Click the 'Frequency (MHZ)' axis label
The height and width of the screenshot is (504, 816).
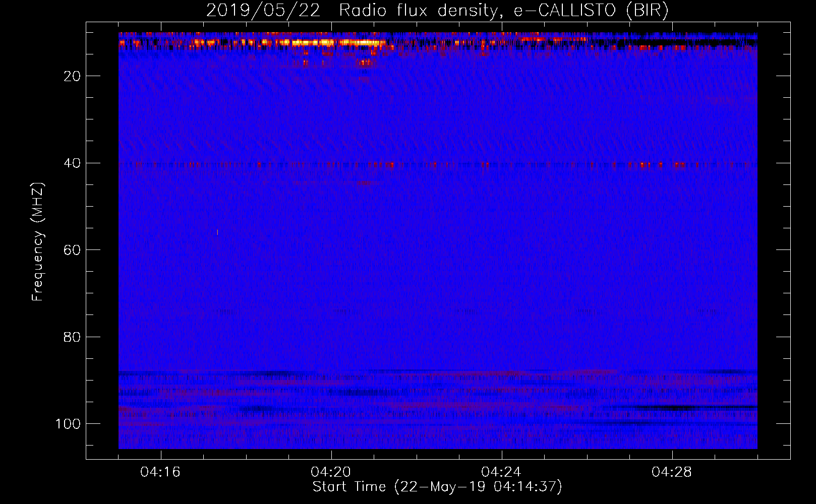(x=37, y=242)
